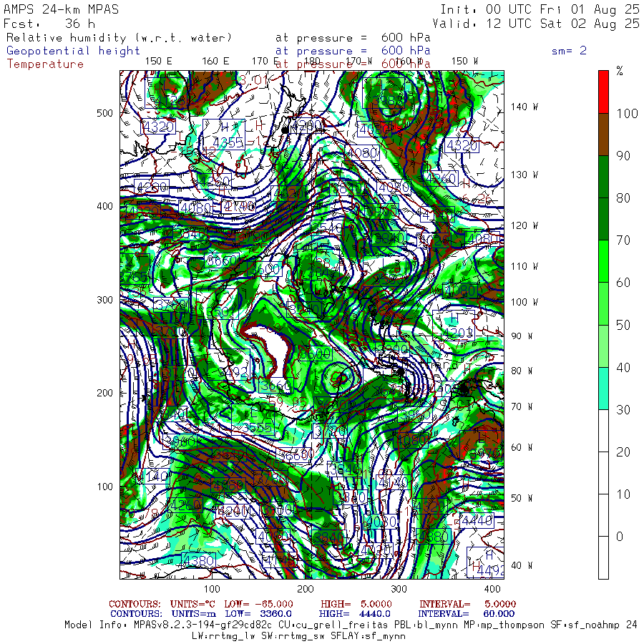Click the bright green 60–70% colorbar segment
This screenshot has height=644, width=644.
603,261
